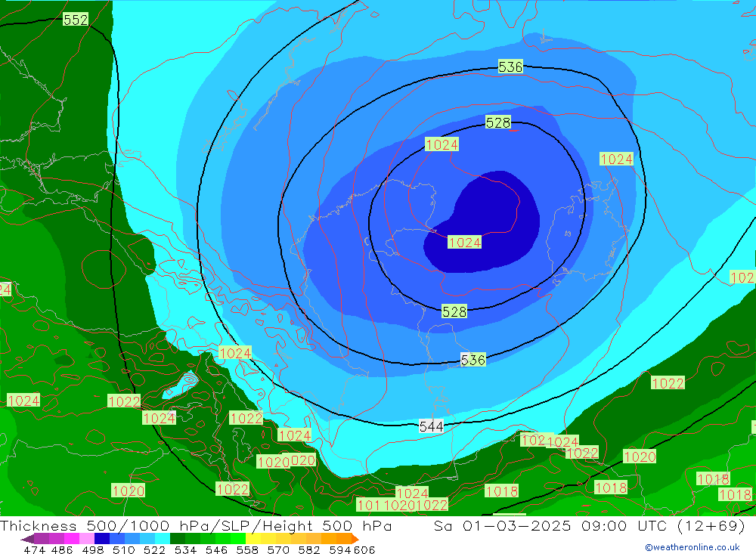Click the 510 legend value
The width and height of the screenshot is (756, 554).
[124, 549]
